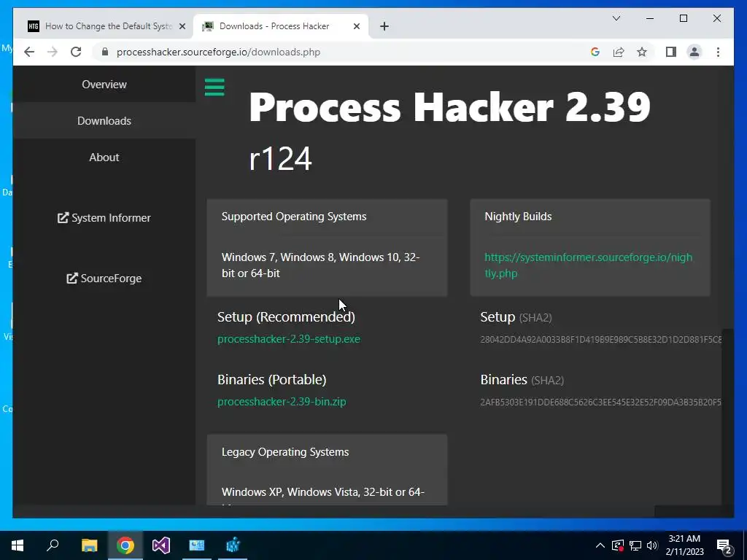Image resolution: width=747 pixels, height=560 pixels.
Task: Click the Nightly Builds heading
Action: [519, 216]
